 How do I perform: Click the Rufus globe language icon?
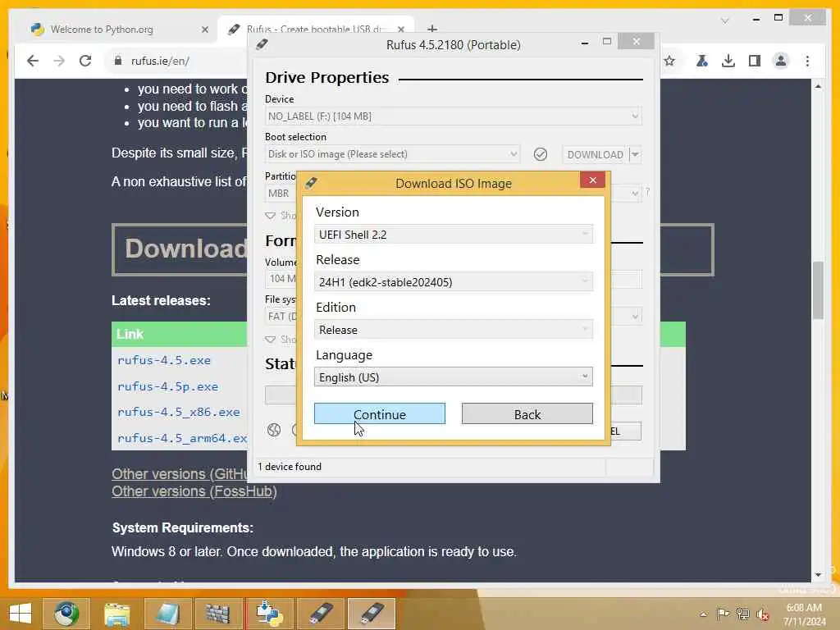pyautogui.click(x=274, y=430)
